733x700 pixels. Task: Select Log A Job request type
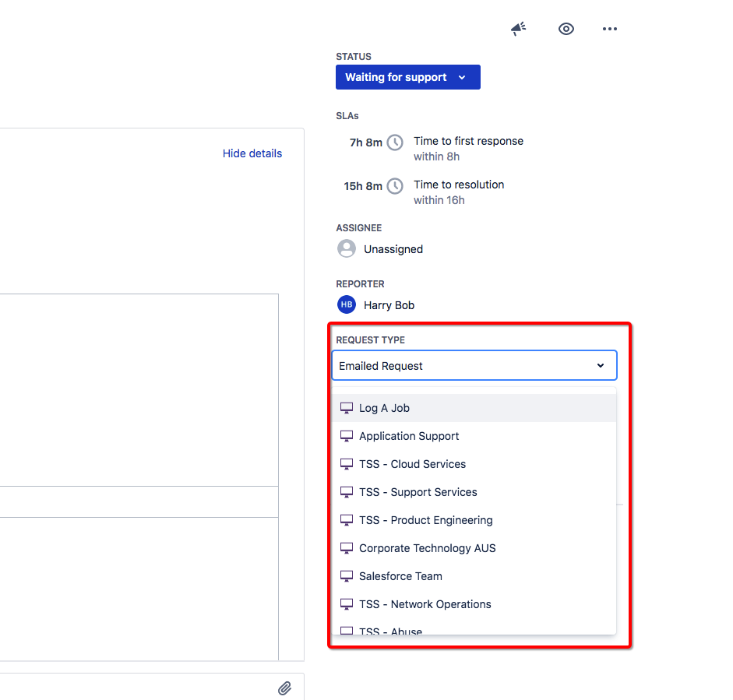point(474,408)
